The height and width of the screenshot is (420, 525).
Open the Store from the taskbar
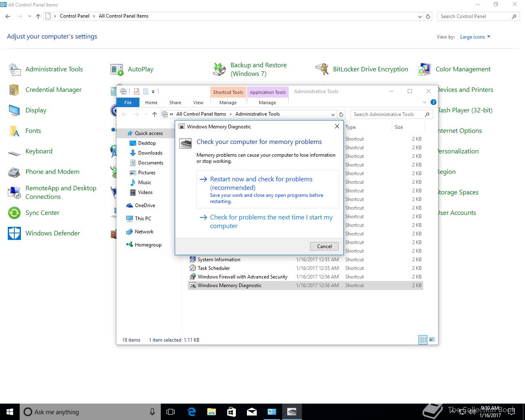point(231,412)
